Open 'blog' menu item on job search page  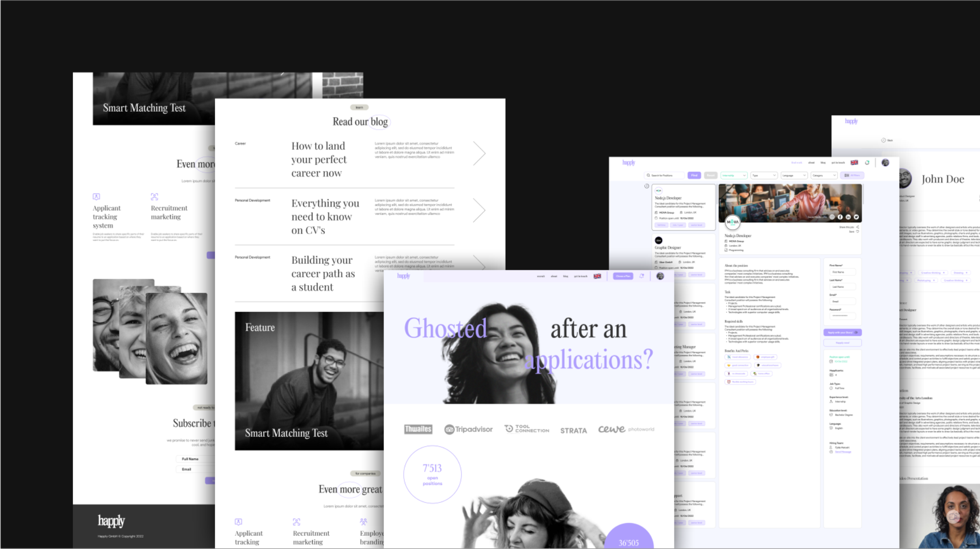[x=823, y=163]
